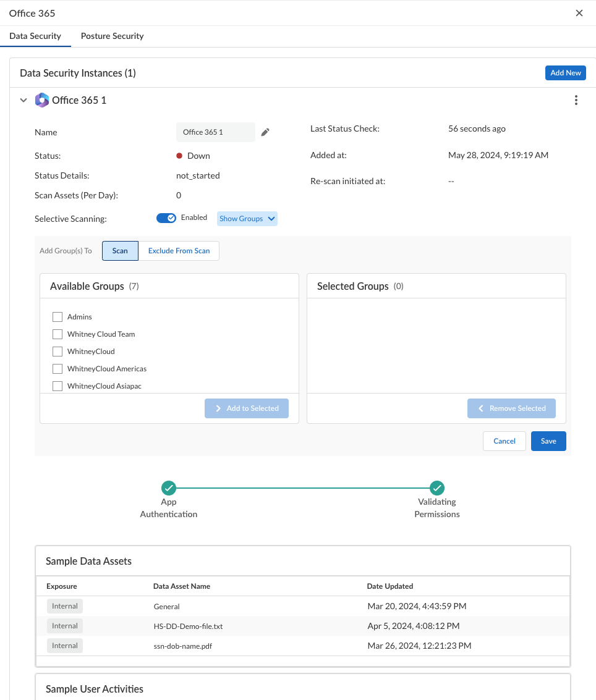Tick the Whitney Cloud Team checkbox
This screenshot has width=596, height=700.
tap(57, 334)
